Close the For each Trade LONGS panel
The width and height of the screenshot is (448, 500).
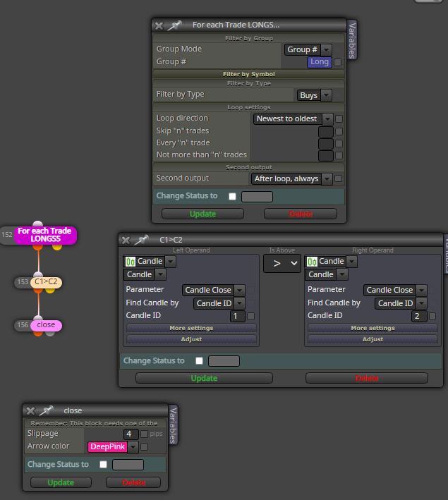tap(159, 26)
